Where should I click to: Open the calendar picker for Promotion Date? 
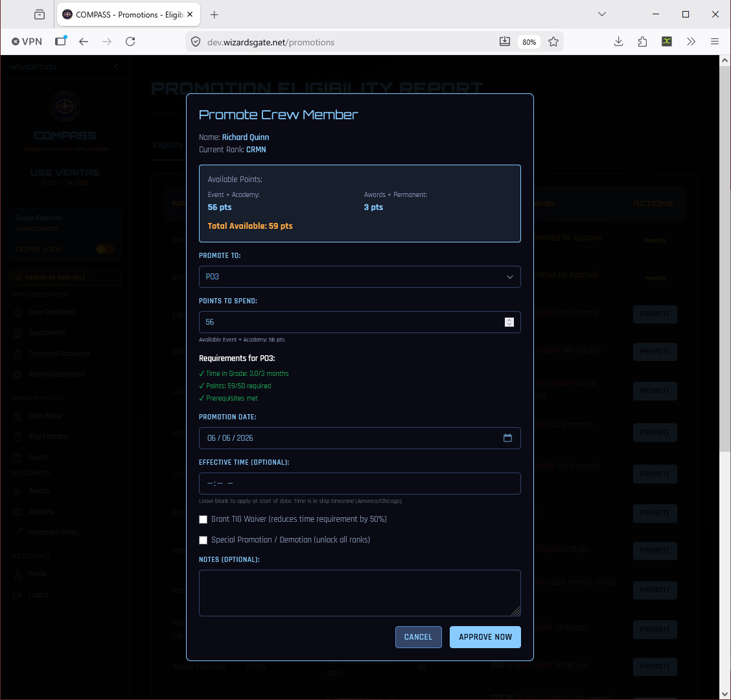[x=507, y=438]
